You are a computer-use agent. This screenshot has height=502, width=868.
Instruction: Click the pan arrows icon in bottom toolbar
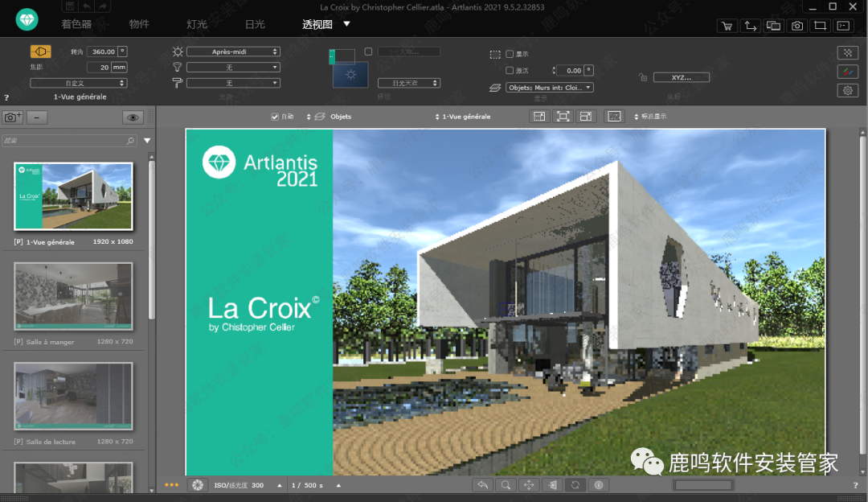(x=529, y=485)
